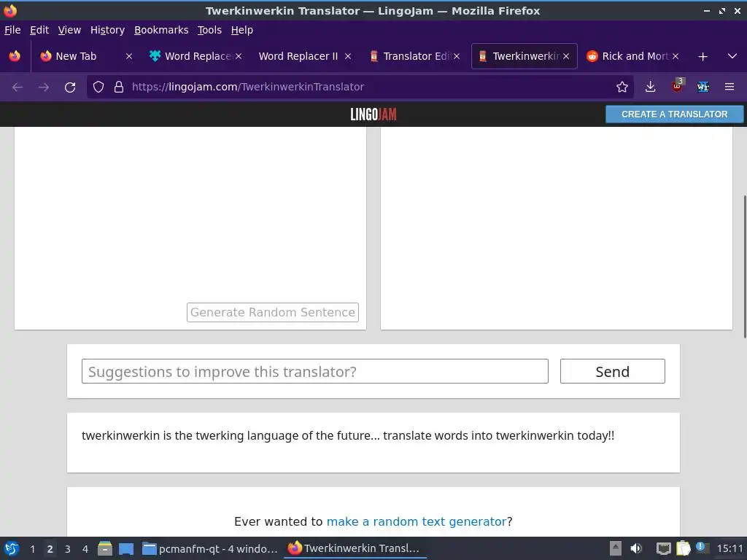The image size is (747, 560).
Task: Click the page vertical scrollbar
Action: coord(744,267)
